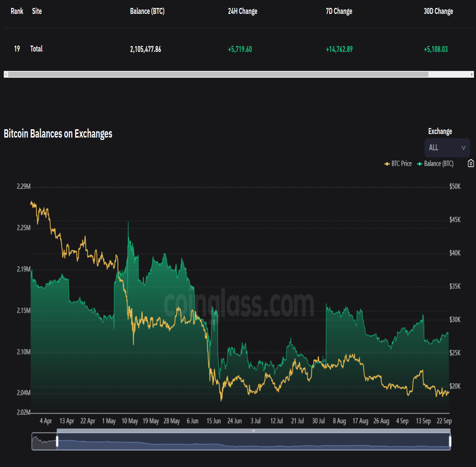
Task: Click the table's horizontal scrollbar thumb
Action: click(x=218, y=74)
